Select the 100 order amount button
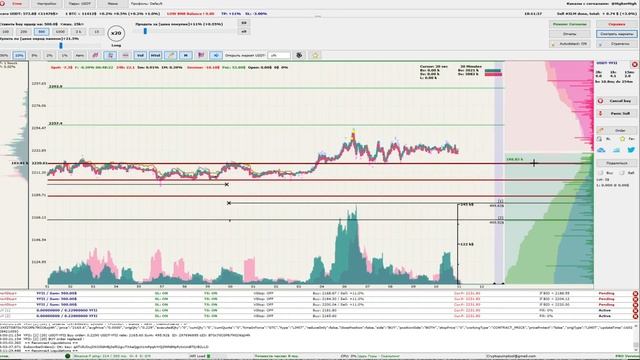Image resolution: width=640 pixels, height=360 pixels. [x=6, y=31]
